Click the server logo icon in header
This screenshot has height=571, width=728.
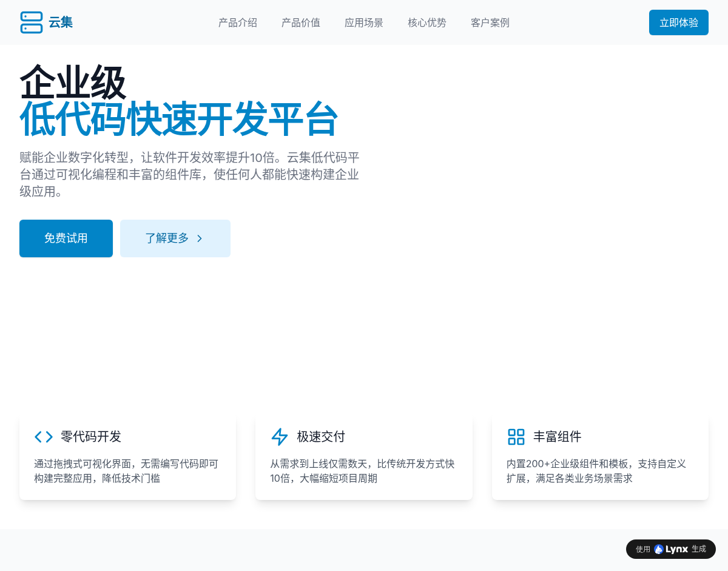[x=32, y=22]
